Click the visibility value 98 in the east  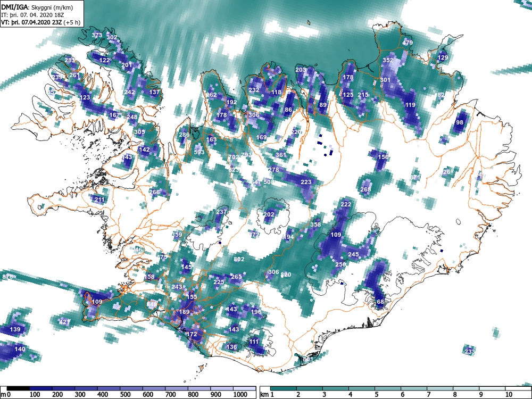click(460, 122)
